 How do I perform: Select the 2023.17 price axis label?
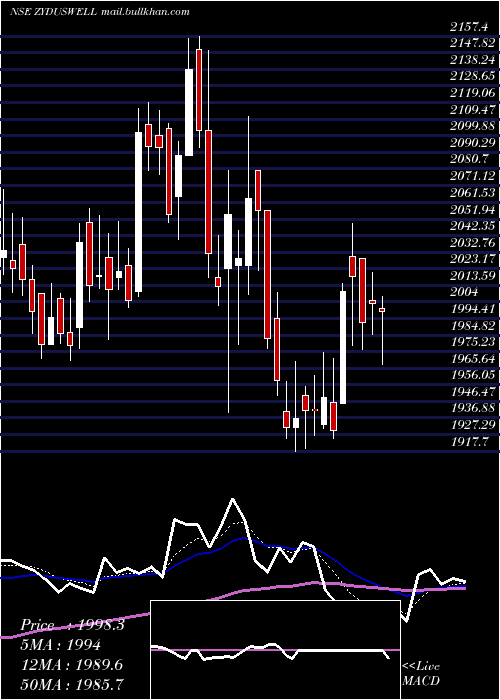[472, 259]
